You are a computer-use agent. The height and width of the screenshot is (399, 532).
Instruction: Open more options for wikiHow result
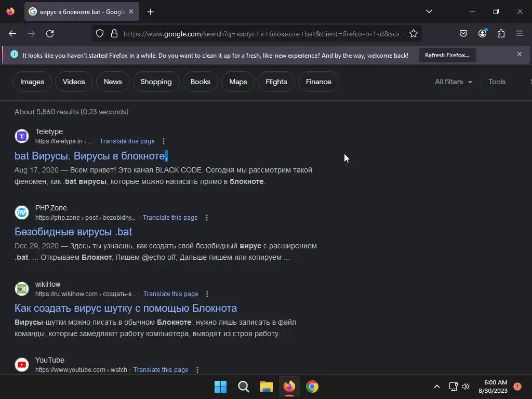[207, 294]
